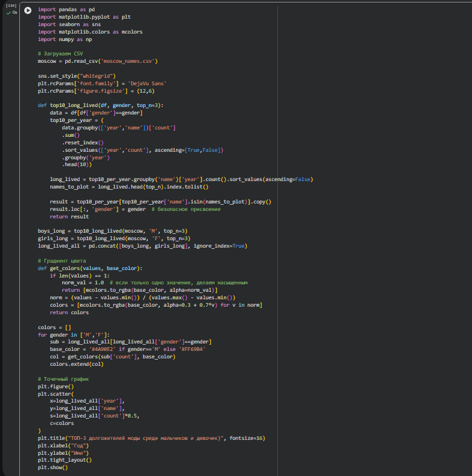
Task: Click the cell execution count [134]
Action: [x=11, y=5]
